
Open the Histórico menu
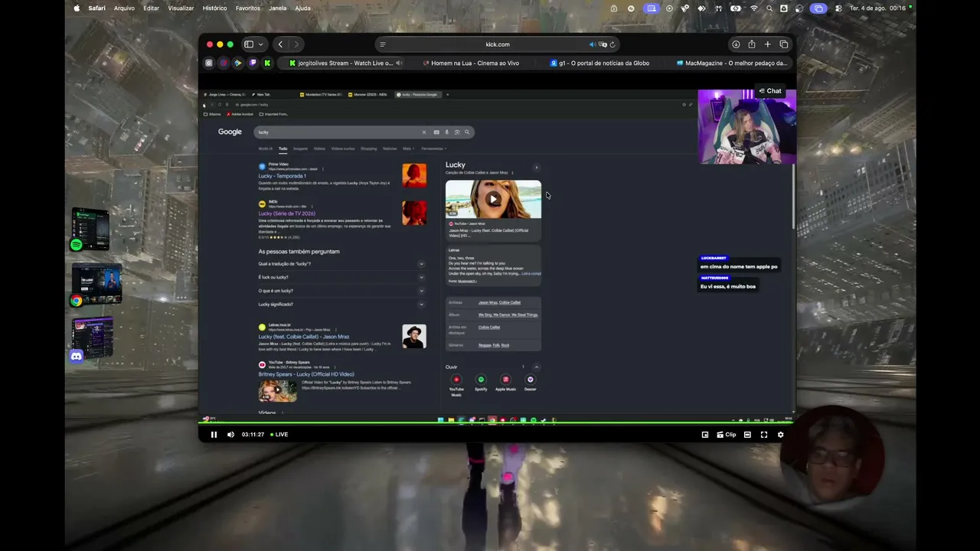click(x=214, y=8)
